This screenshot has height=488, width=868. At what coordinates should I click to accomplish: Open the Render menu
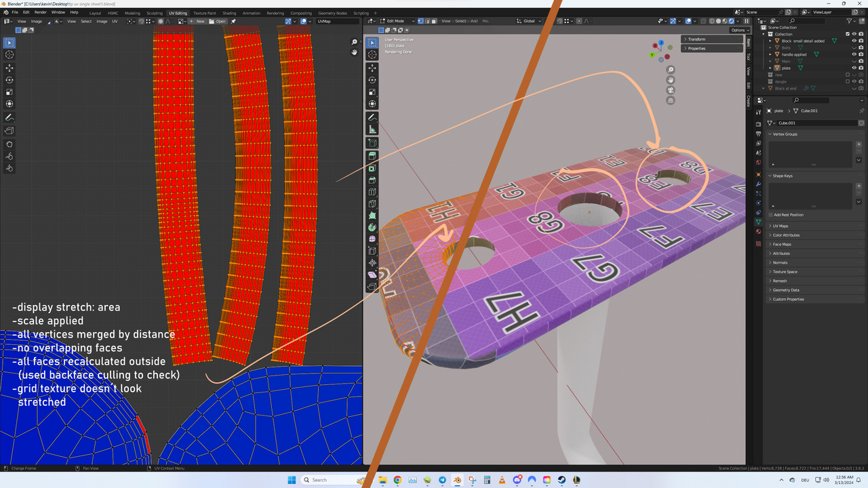click(41, 12)
